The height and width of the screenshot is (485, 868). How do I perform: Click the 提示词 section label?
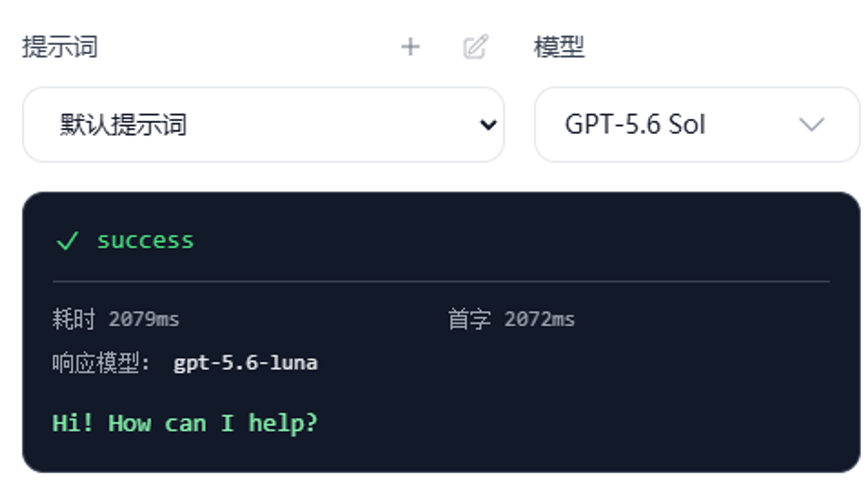(x=60, y=47)
